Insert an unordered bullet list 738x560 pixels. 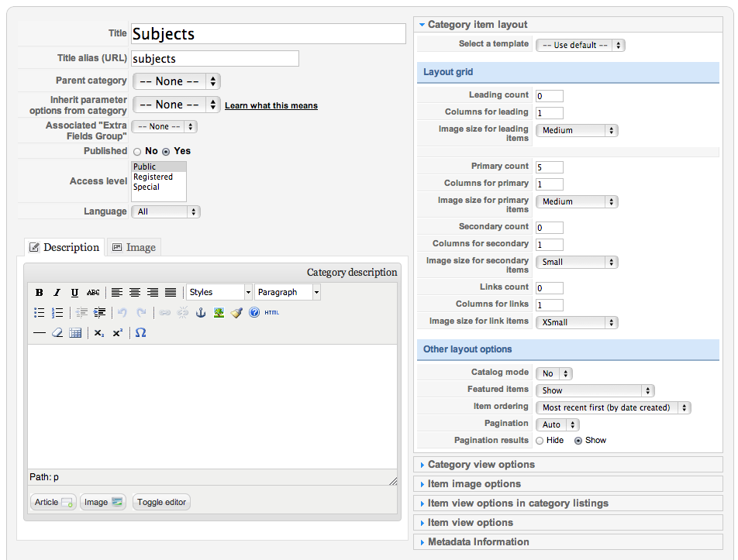(39, 313)
